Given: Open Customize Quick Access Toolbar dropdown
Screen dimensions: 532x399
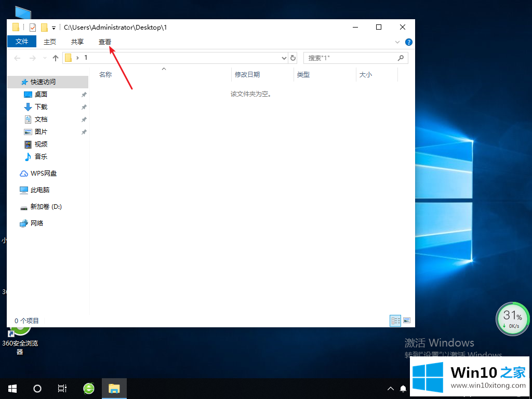Looking at the screenshot, I should tap(54, 28).
